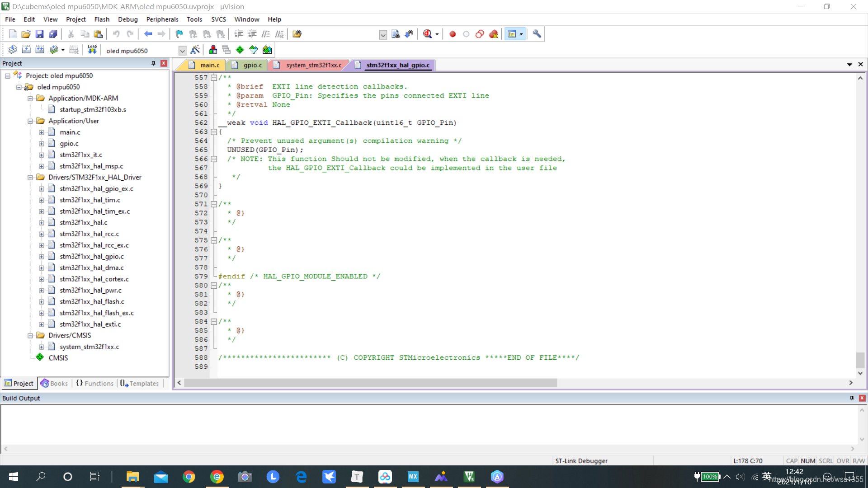
Task: Pin the Build Output panel
Action: click(x=852, y=398)
